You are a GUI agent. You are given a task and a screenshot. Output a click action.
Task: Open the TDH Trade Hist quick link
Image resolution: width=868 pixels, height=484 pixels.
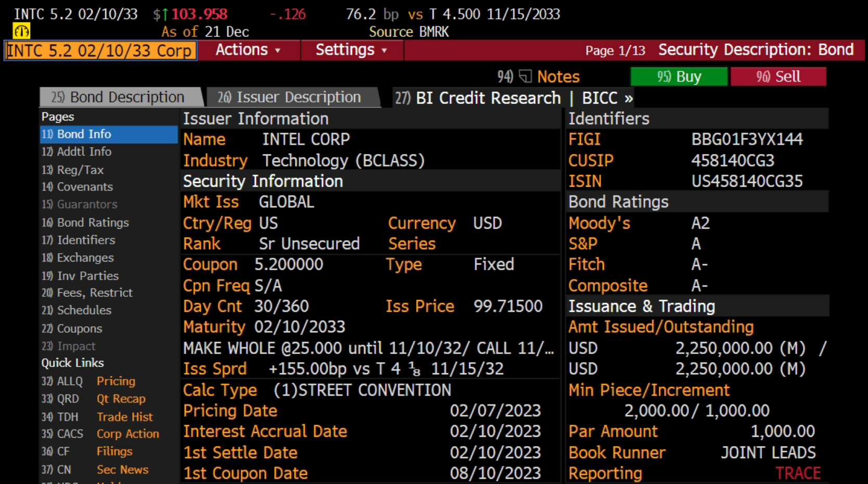(x=97, y=416)
